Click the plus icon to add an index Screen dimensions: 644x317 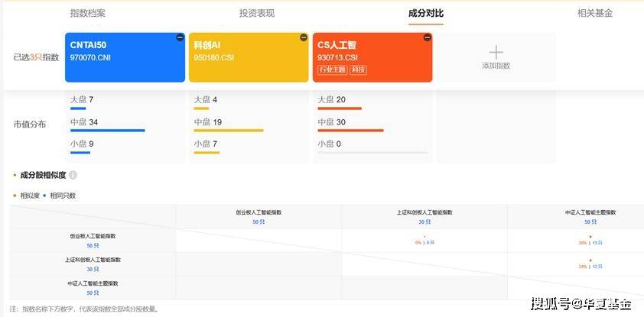pyautogui.click(x=496, y=53)
